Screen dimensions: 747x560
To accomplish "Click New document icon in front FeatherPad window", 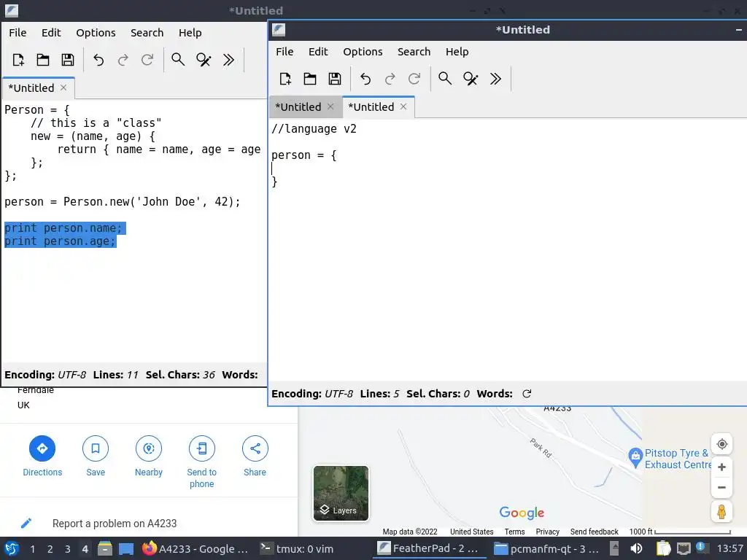I will (x=285, y=79).
